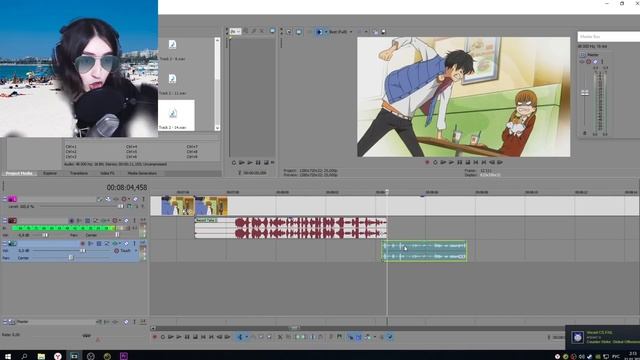The height and width of the screenshot is (360, 640).
Task: Click the video track Level slider handle
Action: (120, 207)
